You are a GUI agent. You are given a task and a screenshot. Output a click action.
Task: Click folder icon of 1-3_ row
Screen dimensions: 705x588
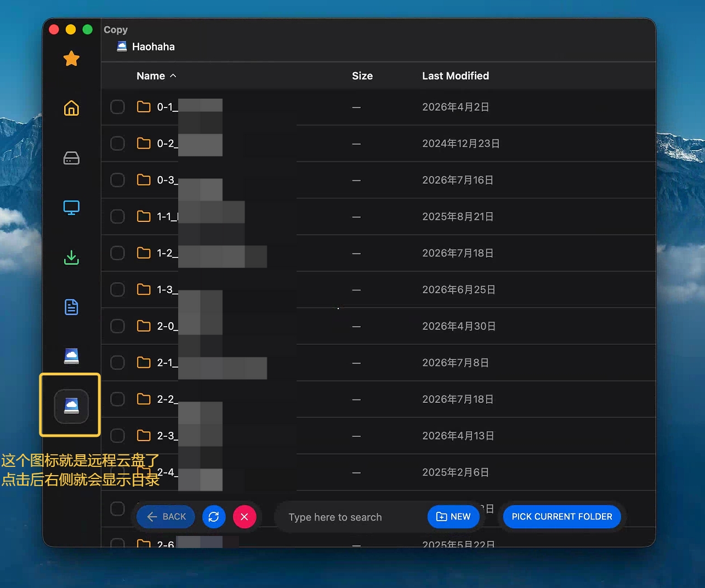point(144,289)
